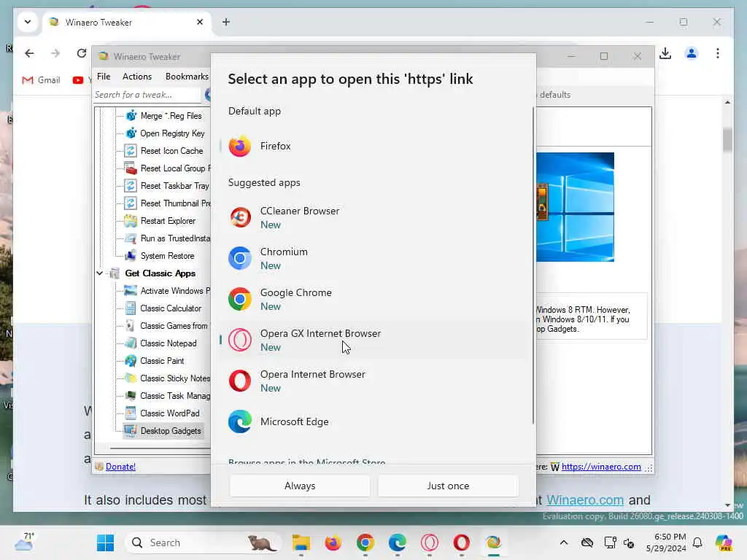Open the Actions menu in Winaero Tweaker
The width and height of the screenshot is (747, 560).
coord(136,76)
